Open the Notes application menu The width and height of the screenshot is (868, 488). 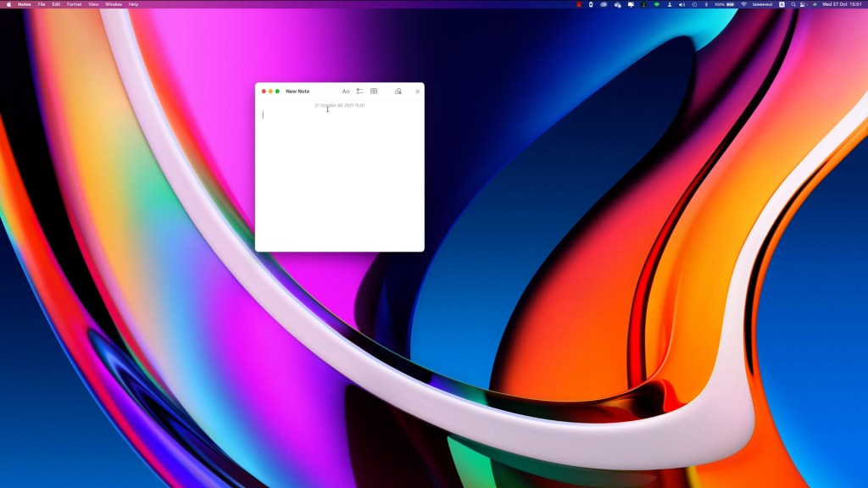tap(24, 4)
